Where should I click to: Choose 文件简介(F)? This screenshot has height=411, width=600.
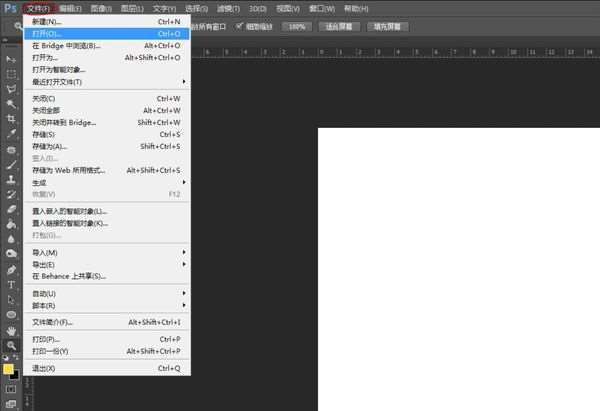[x=107, y=322]
